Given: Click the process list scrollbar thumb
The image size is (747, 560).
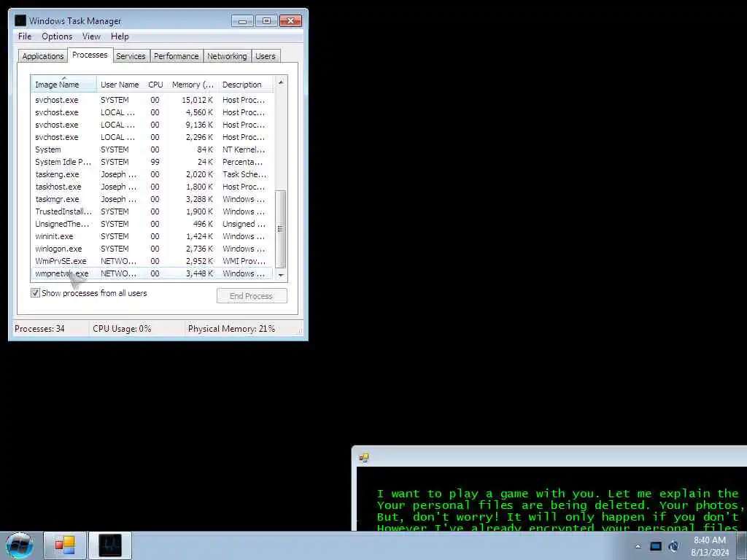Looking at the screenshot, I should click(281, 229).
